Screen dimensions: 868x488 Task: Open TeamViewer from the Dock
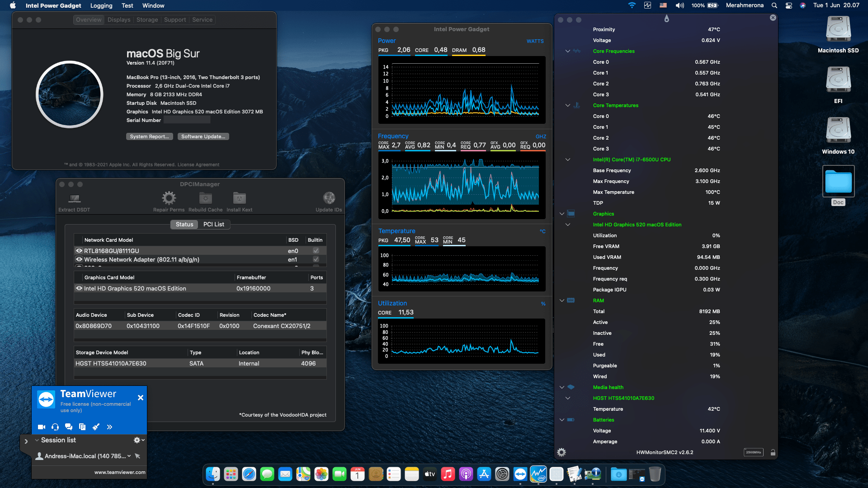pyautogui.click(x=520, y=474)
